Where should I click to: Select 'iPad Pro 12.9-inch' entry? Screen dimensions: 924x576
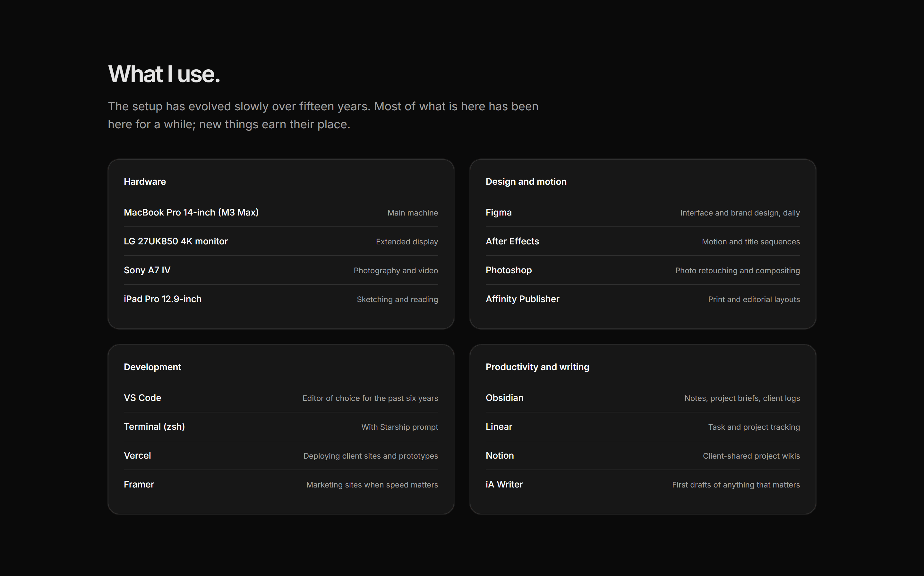[163, 299]
